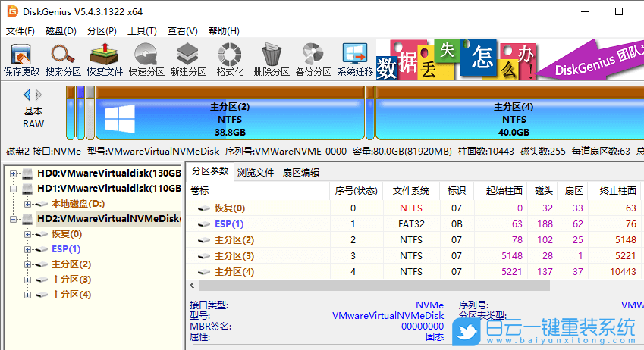The image size is (644, 350).
Task: Open the 搜索分区 (Search Partitions) tool
Action: [x=63, y=59]
